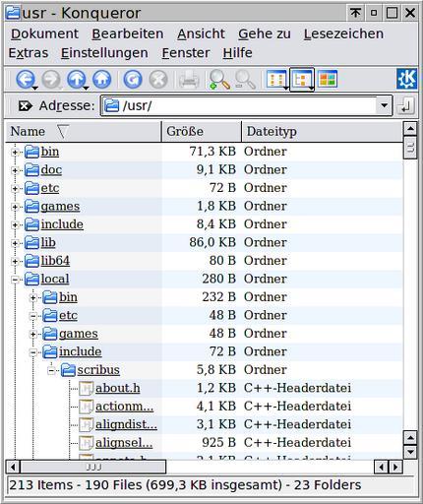The image size is (423, 504).
Task: Zoom in with magnifier plus icon
Action: pyautogui.click(x=219, y=80)
